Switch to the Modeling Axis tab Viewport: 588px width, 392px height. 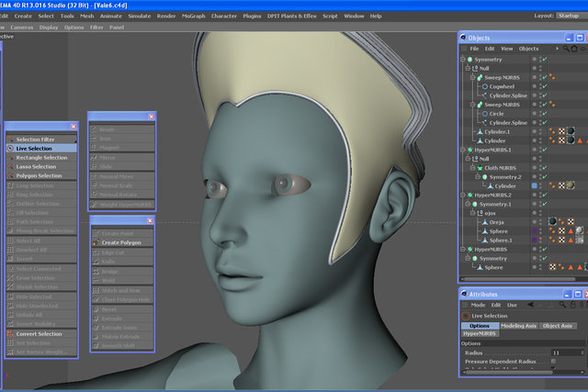(518, 326)
